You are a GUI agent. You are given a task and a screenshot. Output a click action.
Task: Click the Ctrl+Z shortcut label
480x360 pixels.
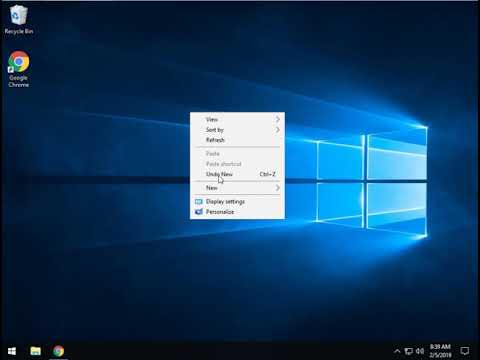point(267,174)
